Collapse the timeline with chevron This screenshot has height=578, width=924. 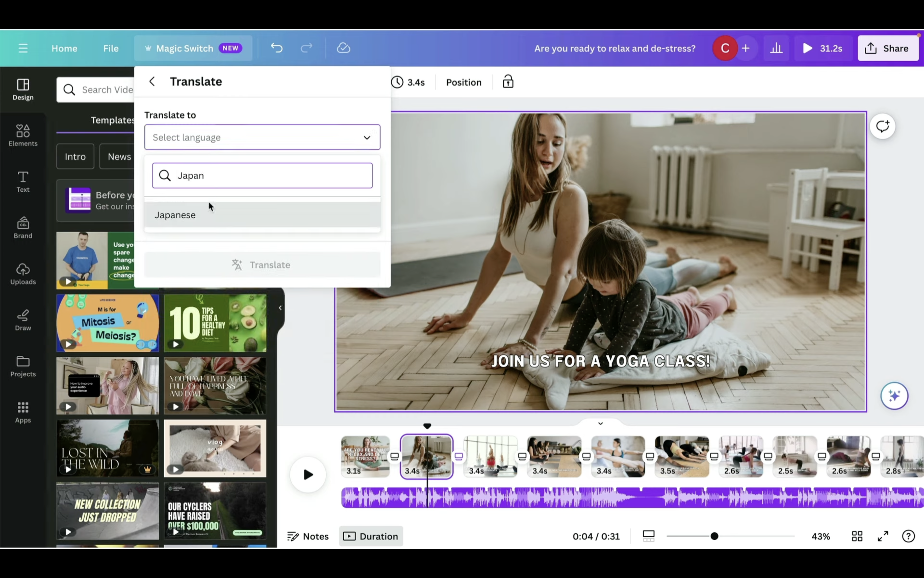(600, 424)
